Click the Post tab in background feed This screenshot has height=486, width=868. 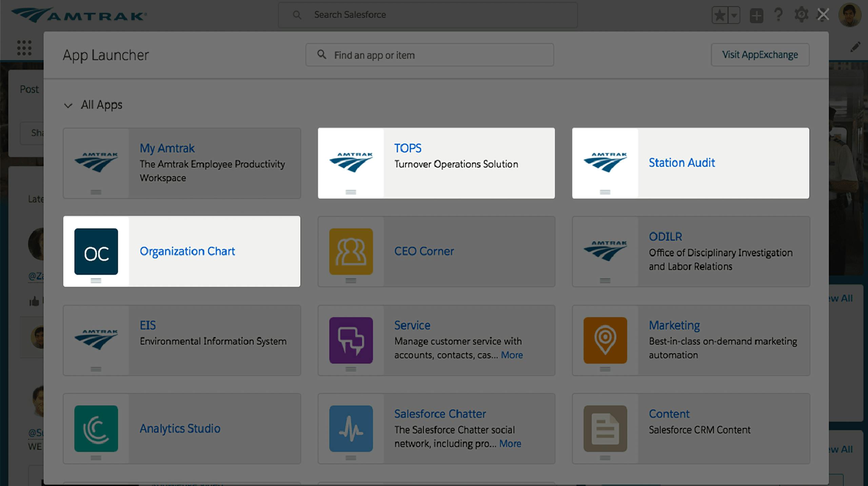tap(29, 89)
